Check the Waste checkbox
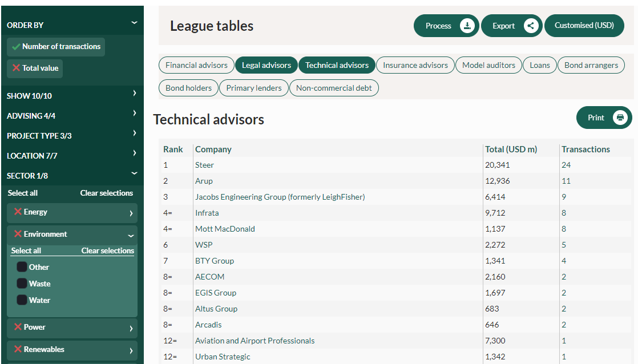 click(22, 284)
